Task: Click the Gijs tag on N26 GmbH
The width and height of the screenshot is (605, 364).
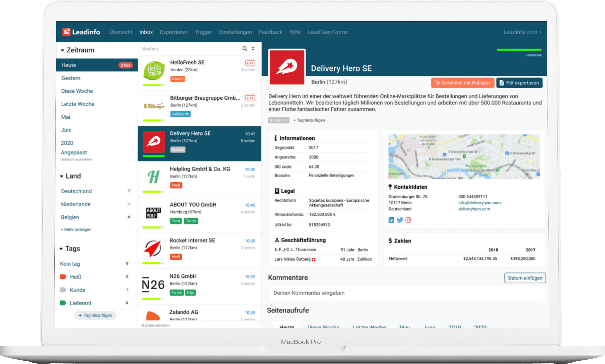Action: tap(190, 292)
